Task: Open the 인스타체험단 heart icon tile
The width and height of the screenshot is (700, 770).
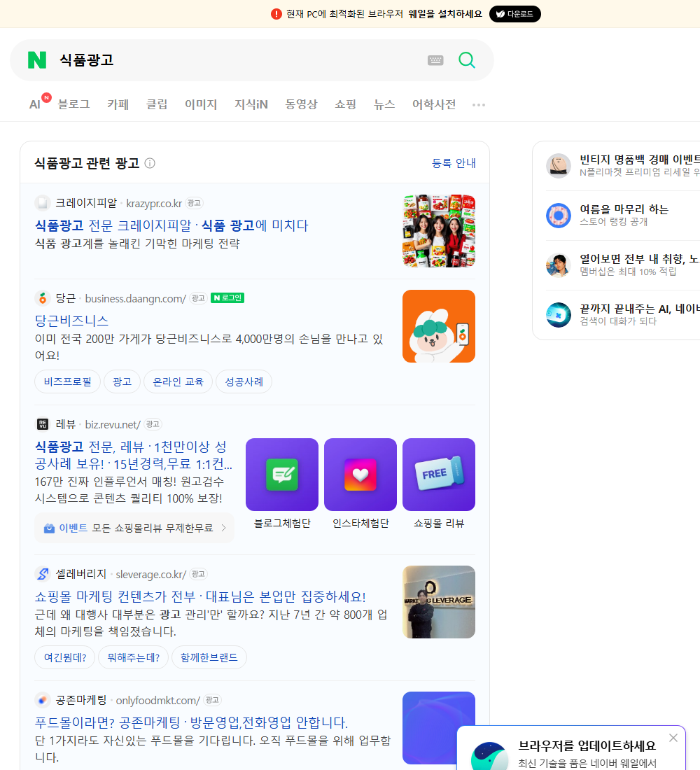Action: pyautogui.click(x=360, y=475)
